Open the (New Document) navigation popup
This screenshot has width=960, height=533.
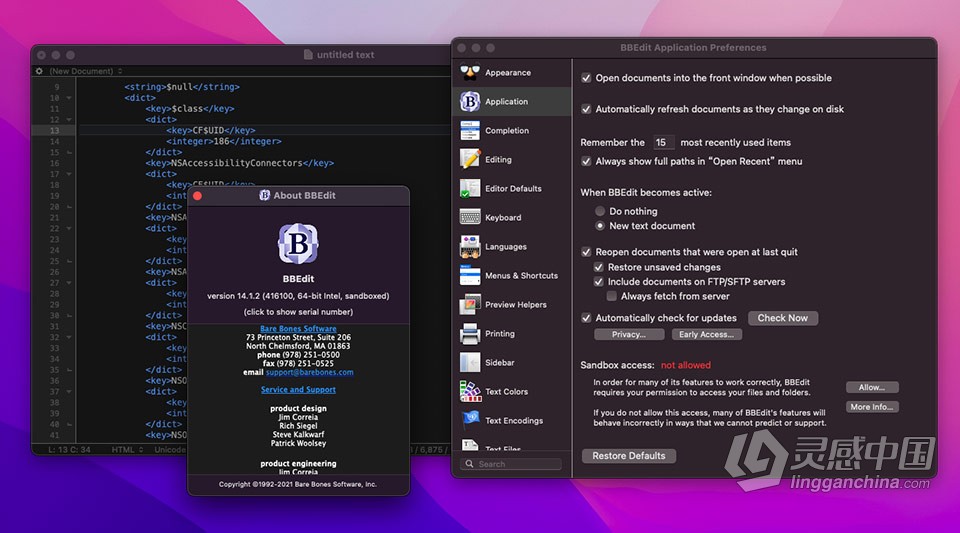tap(86, 71)
